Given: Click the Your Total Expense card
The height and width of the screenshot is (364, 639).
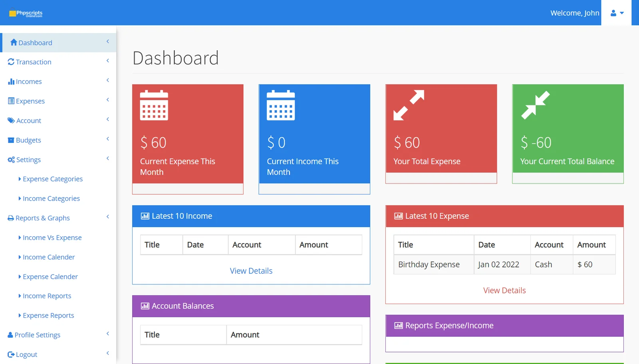Looking at the screenshot, I should coord(441,134).
